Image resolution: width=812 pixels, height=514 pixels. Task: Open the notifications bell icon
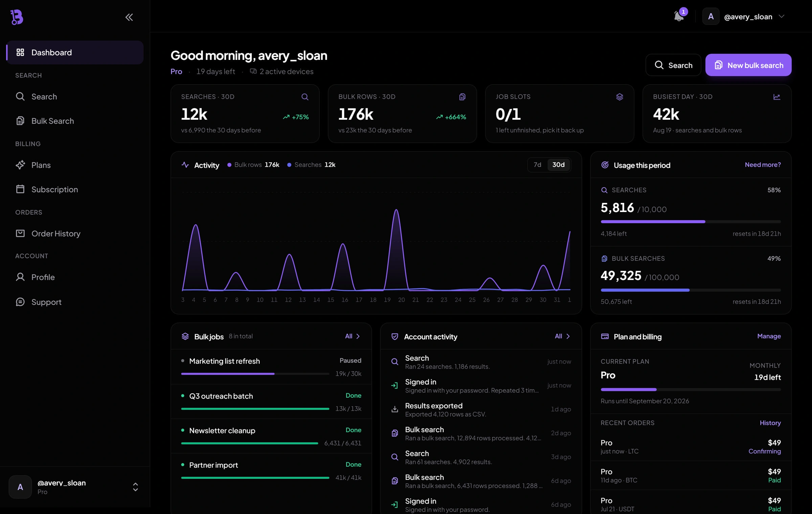[678, 17]
